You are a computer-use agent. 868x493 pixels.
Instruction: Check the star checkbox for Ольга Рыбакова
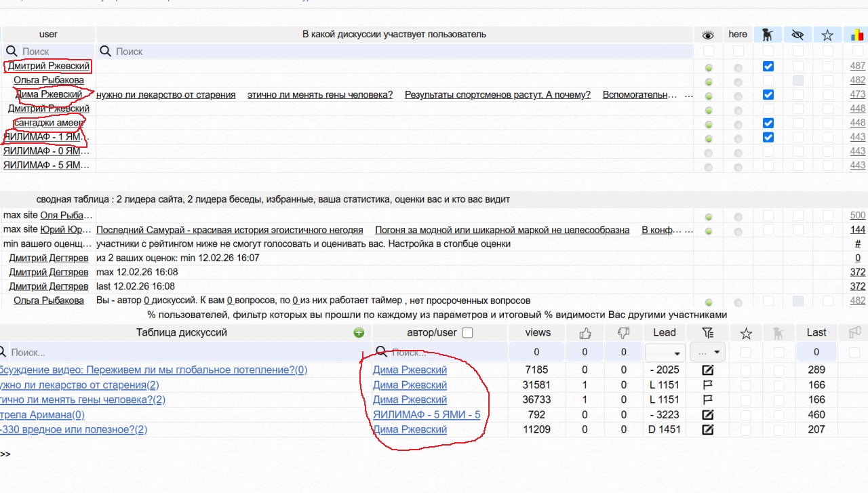click(827, 81)
